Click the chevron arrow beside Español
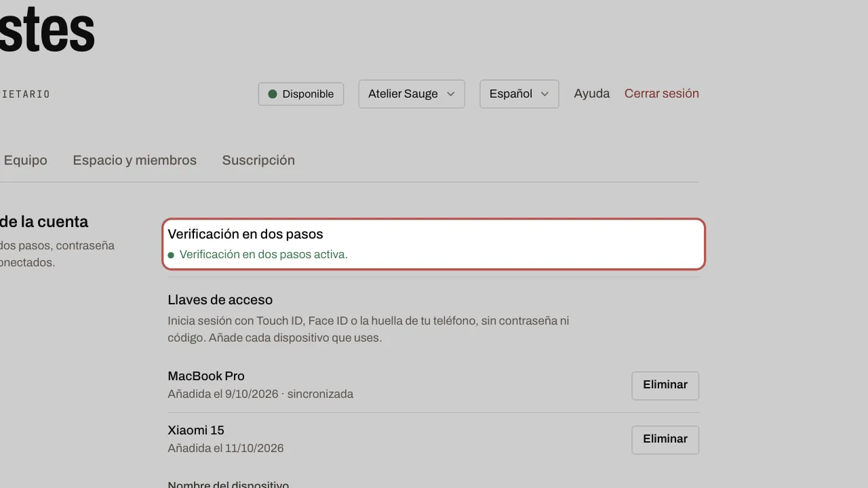Screen dimensions: 868x488 pos(545,94)
